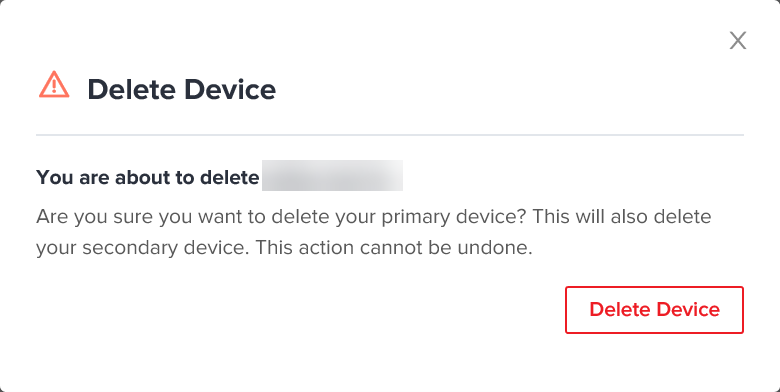Image resolution: width=780 pixels, height=392 pixels.
Task: Click 'This action cannot be undone' text
Action: pos(394,248)
